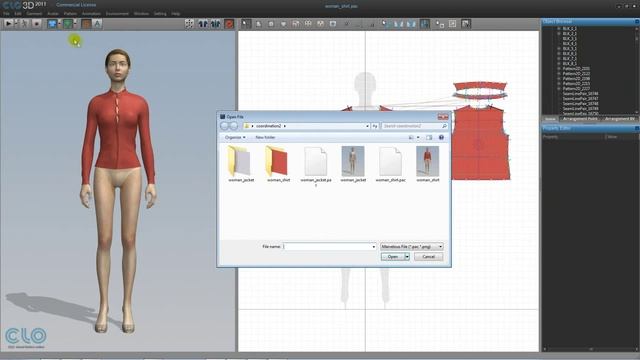Select the woman_jacket folder
The height and width of the screenshot is (360, 640).
tap(241, 164)
